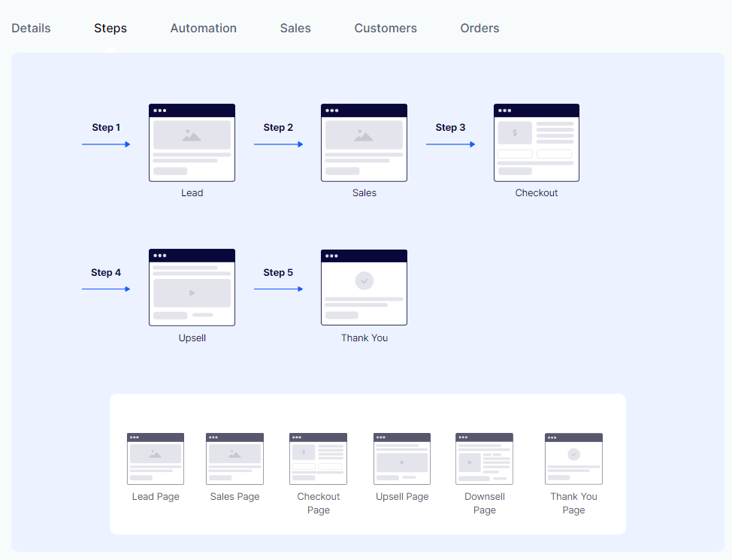
Task: Click the Steps tab
Action: [110, 29]
